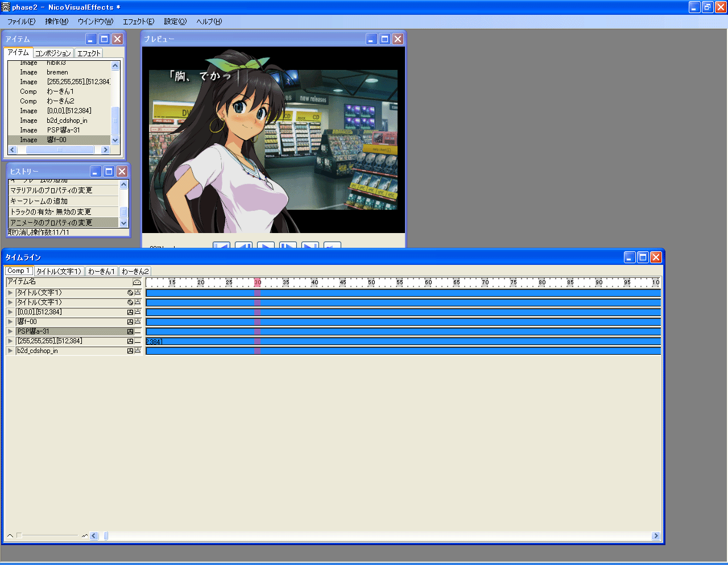Screen dimensions: 728x565
Task: Adjust the timeline zoom slider handle
Action: click(19, 535)
